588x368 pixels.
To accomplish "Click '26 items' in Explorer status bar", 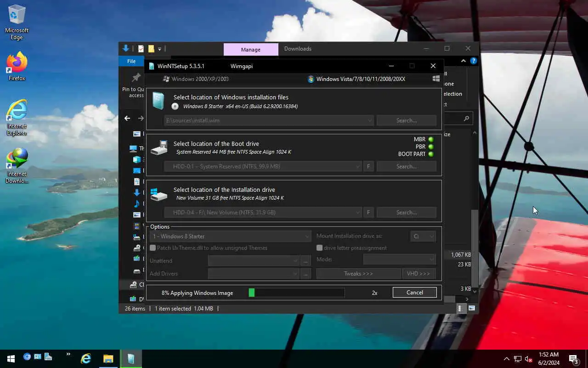I will click(x=135, y=309).
